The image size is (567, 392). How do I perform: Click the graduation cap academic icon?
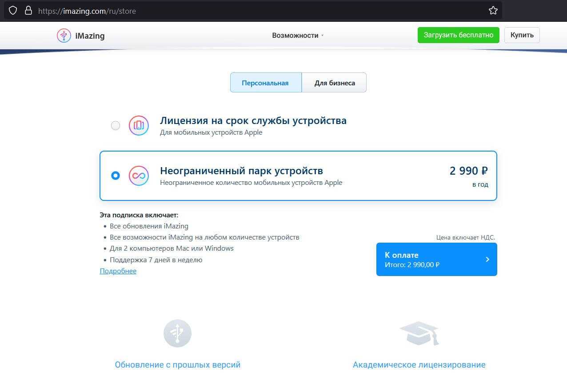419,333
